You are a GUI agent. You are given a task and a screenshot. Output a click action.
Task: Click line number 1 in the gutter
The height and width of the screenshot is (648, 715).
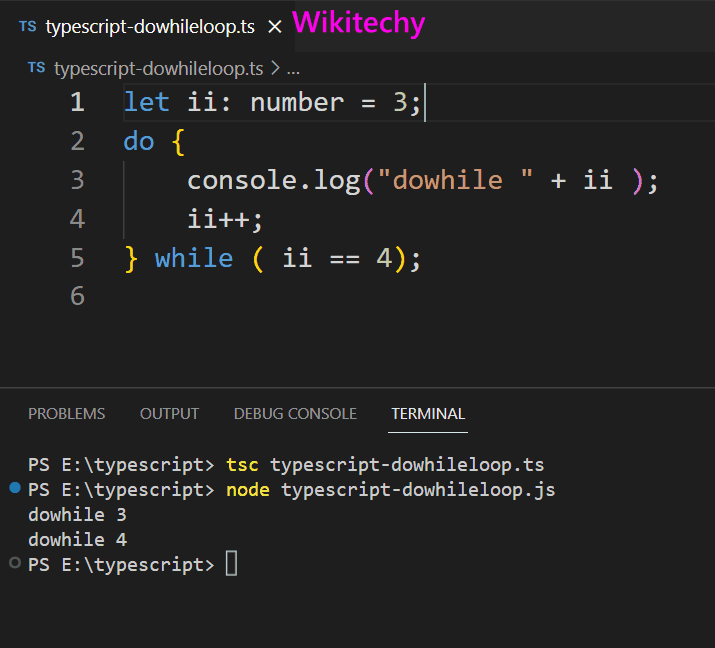[77, 102]
